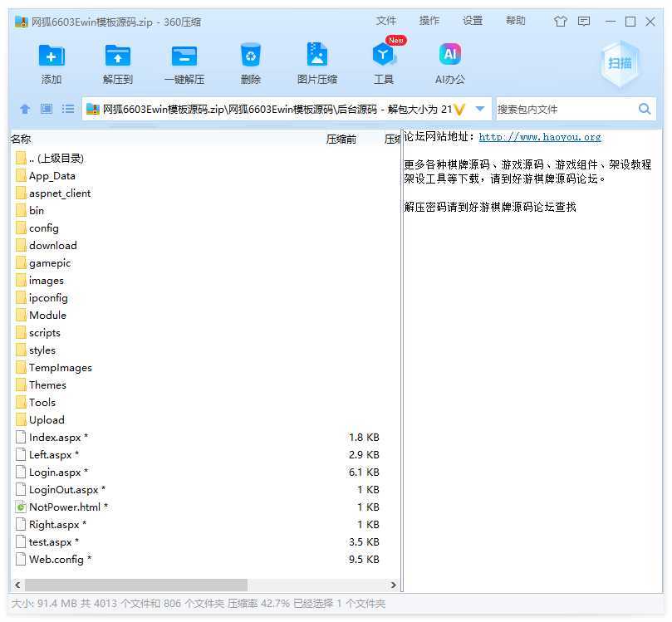
Task: Click the 添加 (Add) toolbar icon
Action: (52, 56)
